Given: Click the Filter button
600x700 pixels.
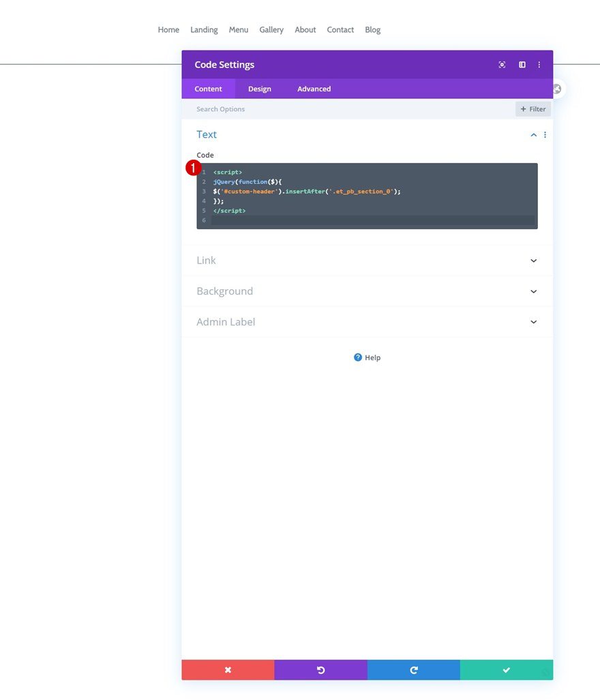Looking at the screenshot, I should [532, 108].
